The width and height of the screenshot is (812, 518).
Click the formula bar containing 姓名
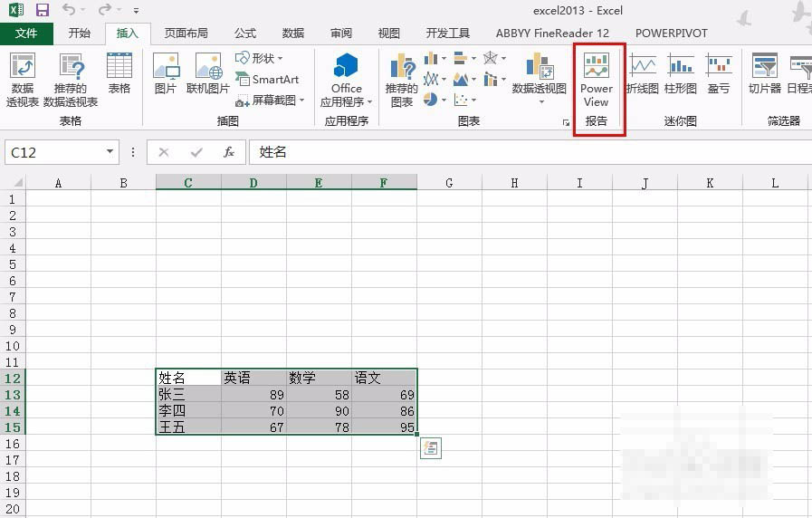pyautogui.click(x=525, y=152)
